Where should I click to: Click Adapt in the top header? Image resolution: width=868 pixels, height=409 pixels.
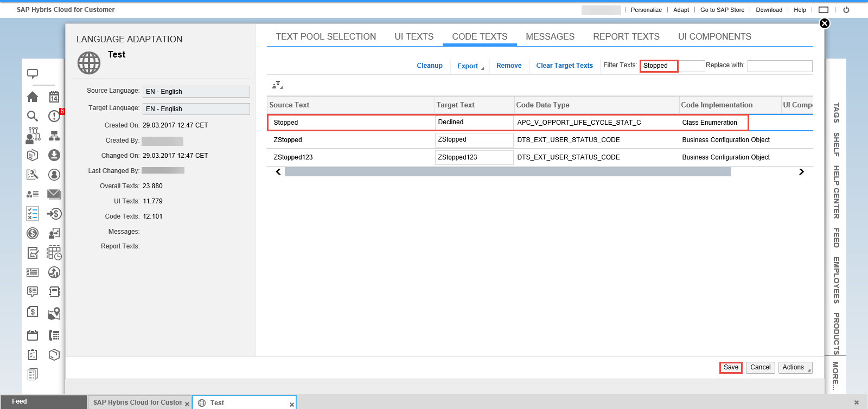coord(681,10)
